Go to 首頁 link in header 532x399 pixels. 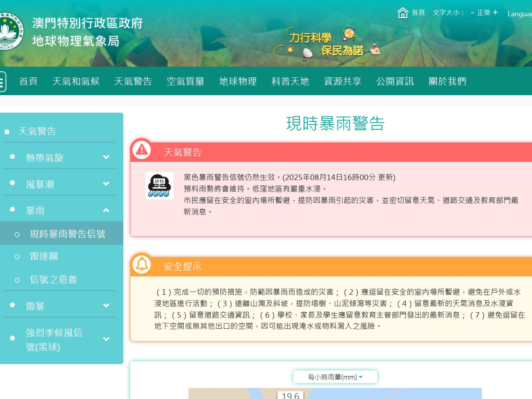(418, 13)
